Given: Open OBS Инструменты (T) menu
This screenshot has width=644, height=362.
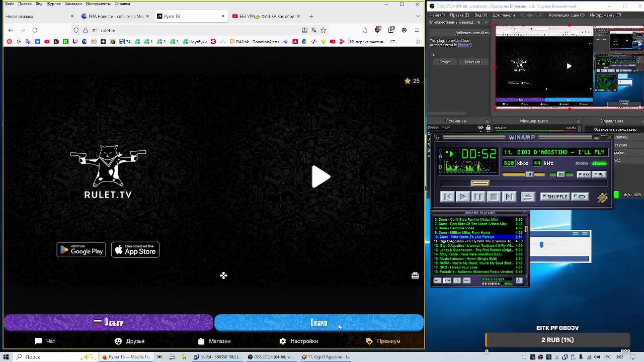Looking at the screenshot, I should click(605, 15).
